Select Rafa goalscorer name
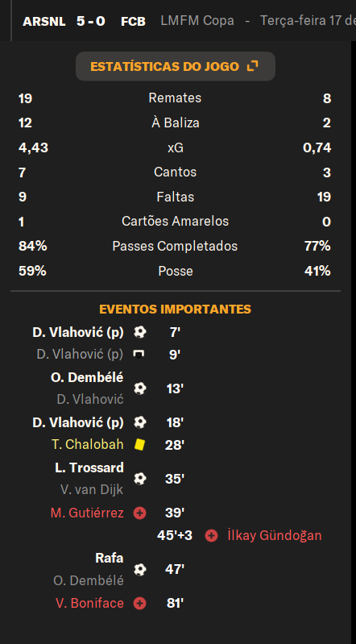The width and height of the screenshot is (356, 644). 110,559
